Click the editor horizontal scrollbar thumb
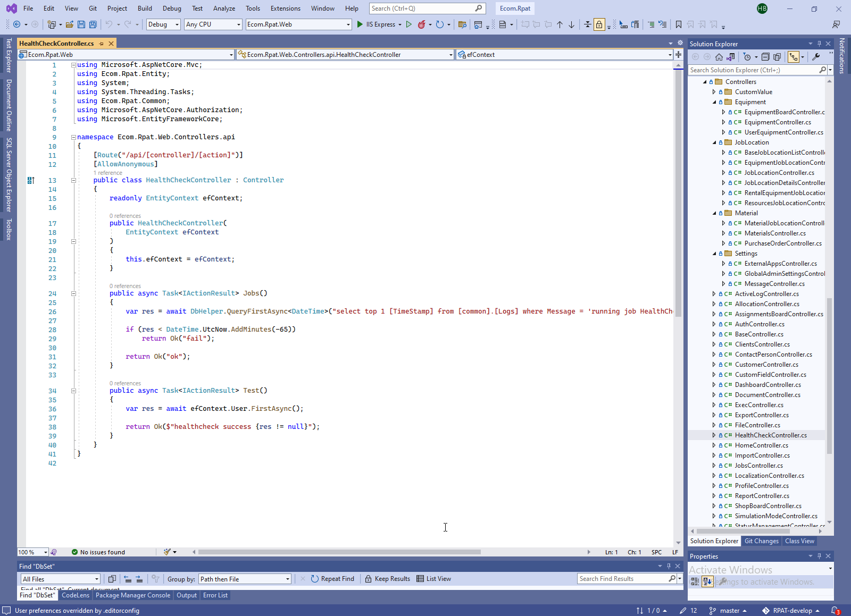The height and width of the screenshot is (616, 851). [x=339, y=552]
